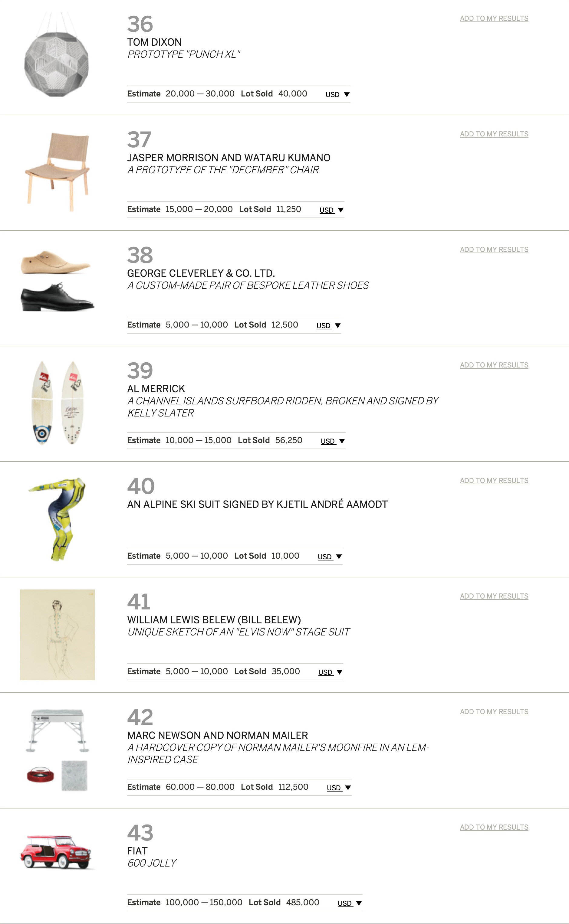
Task: Add lot 36 to my results
Action: pos(494,18)
